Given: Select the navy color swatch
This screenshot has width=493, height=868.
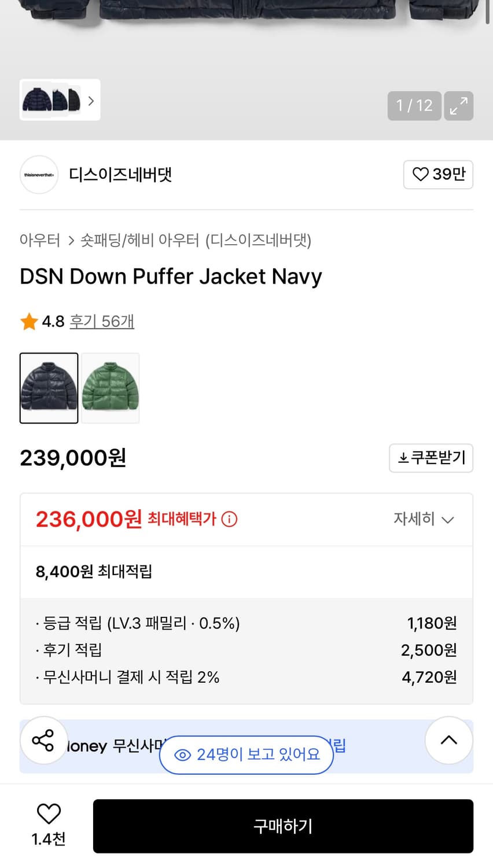Looking at the screenshot, I should point(49,388).
